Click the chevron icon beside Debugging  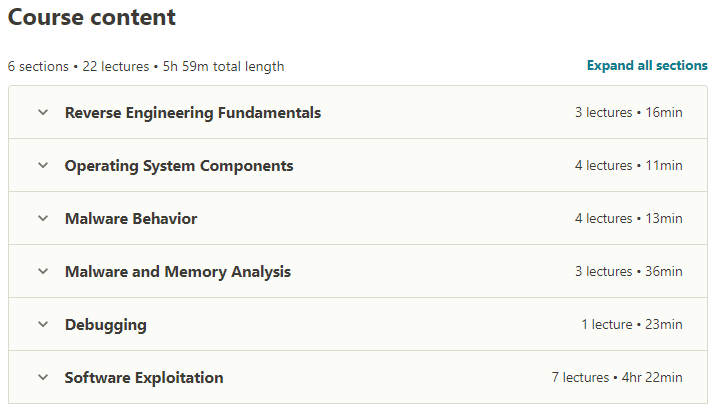coord(43,325)
